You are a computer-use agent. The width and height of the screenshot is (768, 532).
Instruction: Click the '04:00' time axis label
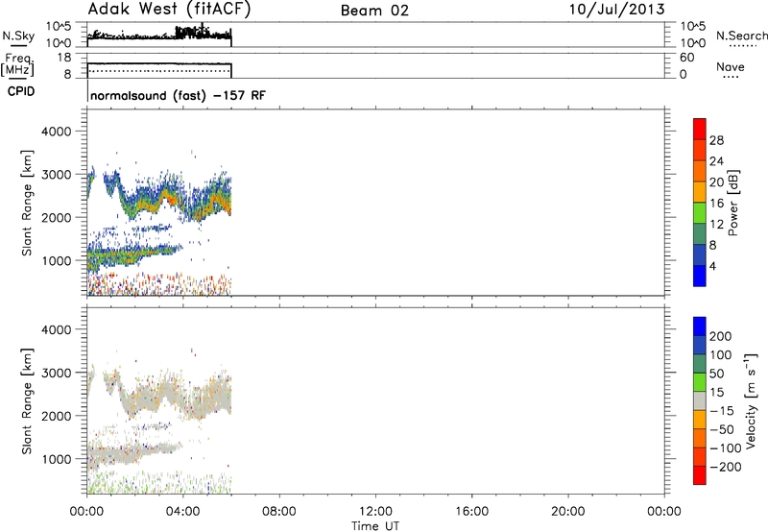[183, 512]
